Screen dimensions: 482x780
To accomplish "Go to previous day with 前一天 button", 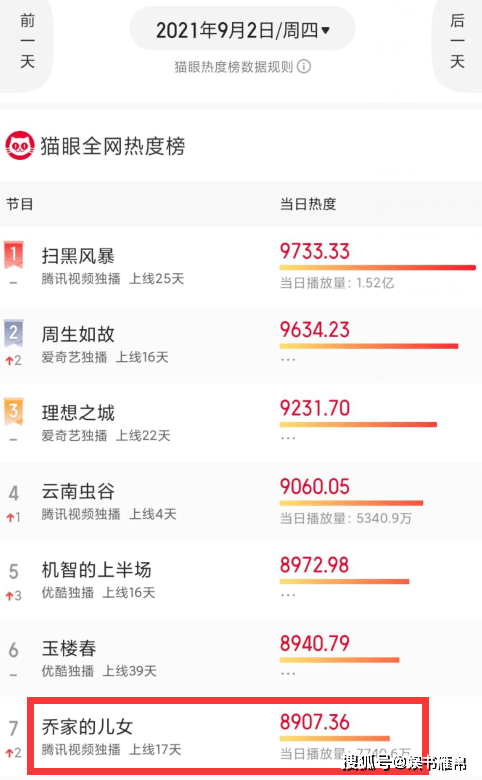I will (x=26, y=42).
